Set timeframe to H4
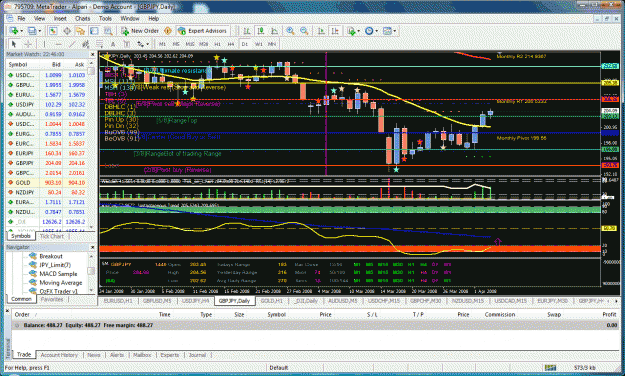The height and width of the screenshot is (376, 625). [231, 44]
